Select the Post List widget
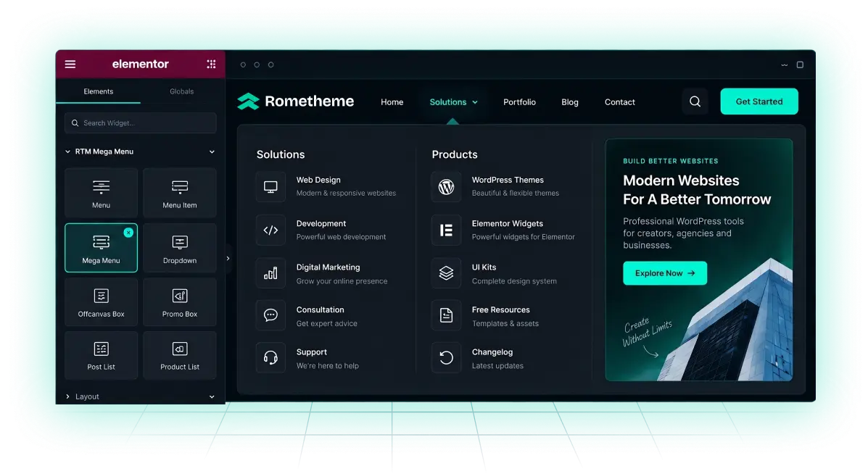 pos(101,355)
